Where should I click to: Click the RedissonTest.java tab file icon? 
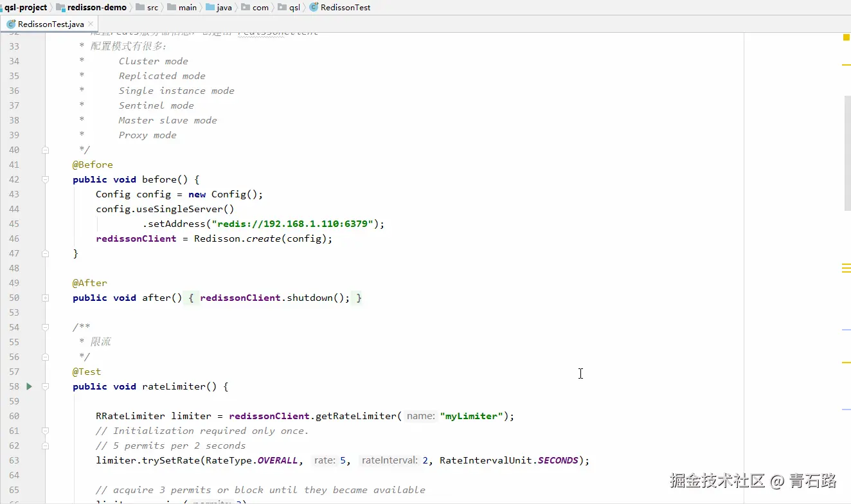click(x=12, y=24)
